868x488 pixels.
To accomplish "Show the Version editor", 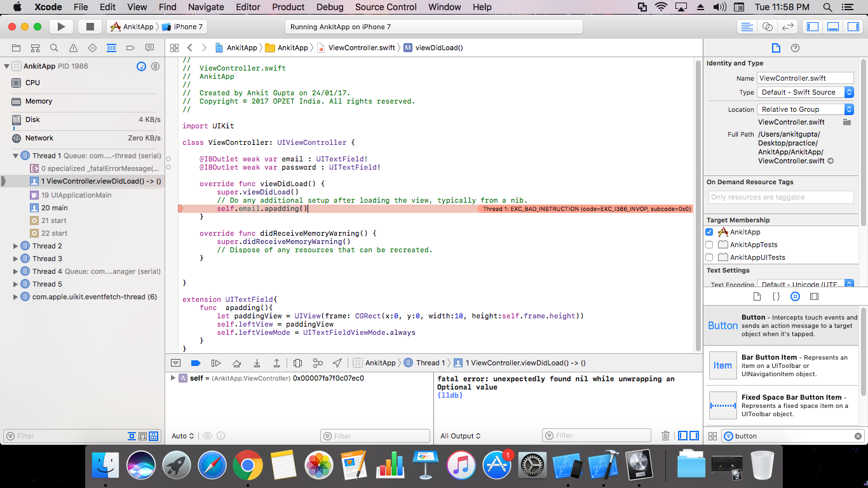I will pyautogui.click(x=788, y=27).
